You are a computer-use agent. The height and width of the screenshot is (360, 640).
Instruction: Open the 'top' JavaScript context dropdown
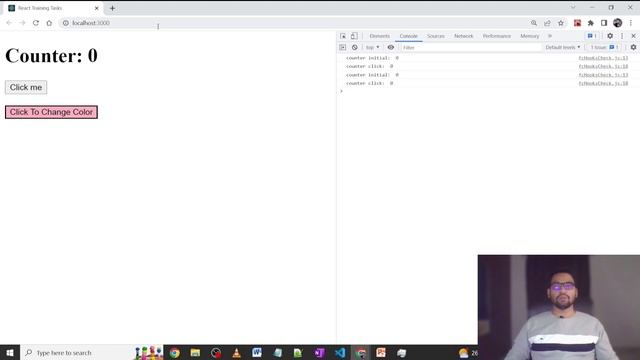pos(372,47)
